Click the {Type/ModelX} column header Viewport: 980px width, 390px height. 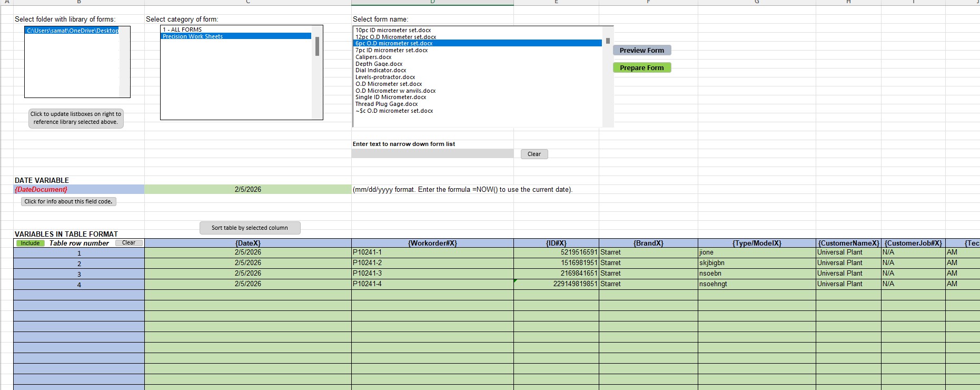point(757,243)
